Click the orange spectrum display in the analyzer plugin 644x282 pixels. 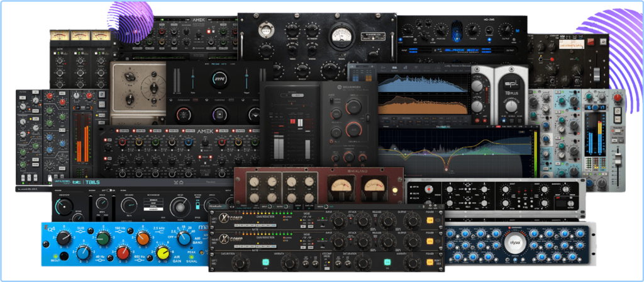423,104
